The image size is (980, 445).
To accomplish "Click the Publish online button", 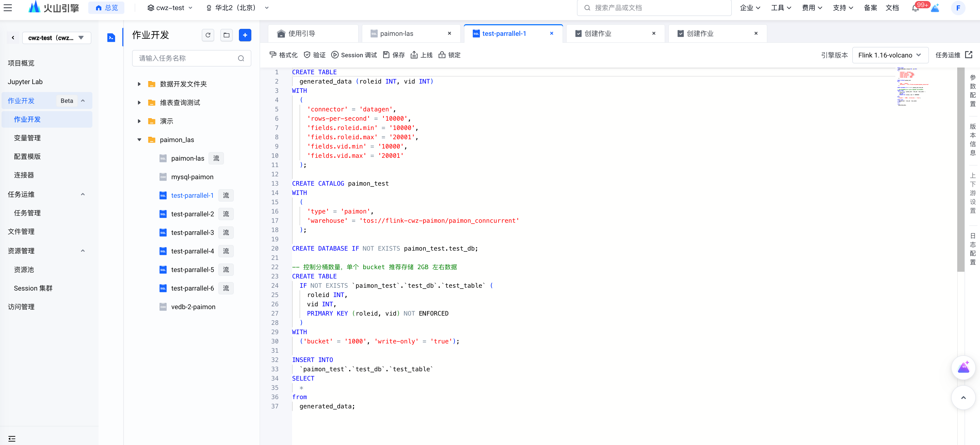I will (x=421, y=55).
